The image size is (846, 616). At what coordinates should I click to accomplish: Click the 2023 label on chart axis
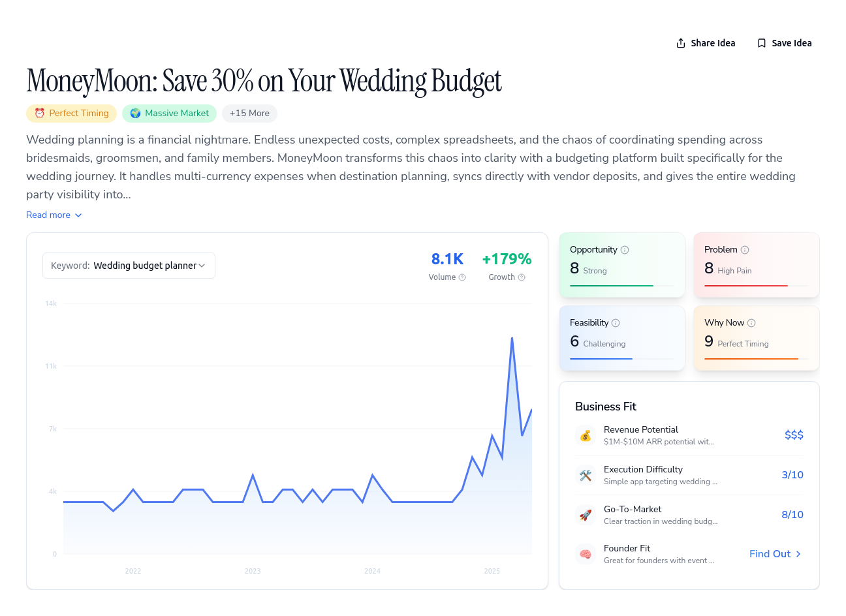point(253,571)
